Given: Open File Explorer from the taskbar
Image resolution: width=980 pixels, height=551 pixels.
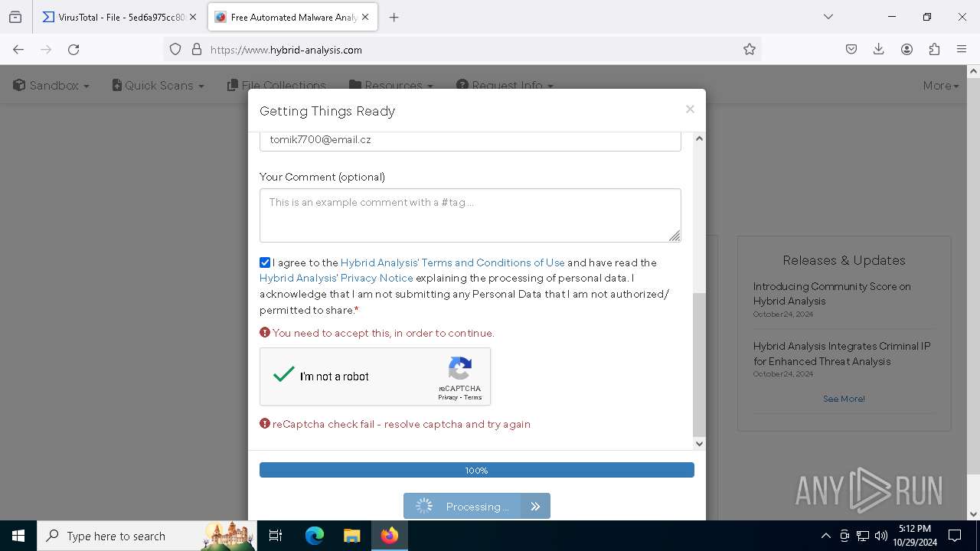Looking at the screenshot, I should coord(351,536).
